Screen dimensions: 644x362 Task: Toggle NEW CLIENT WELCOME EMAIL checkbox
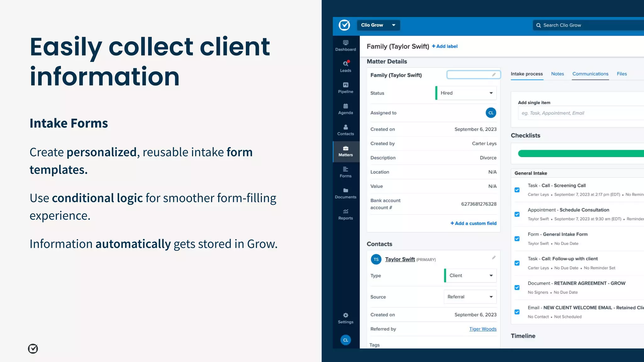coord(517,312)
